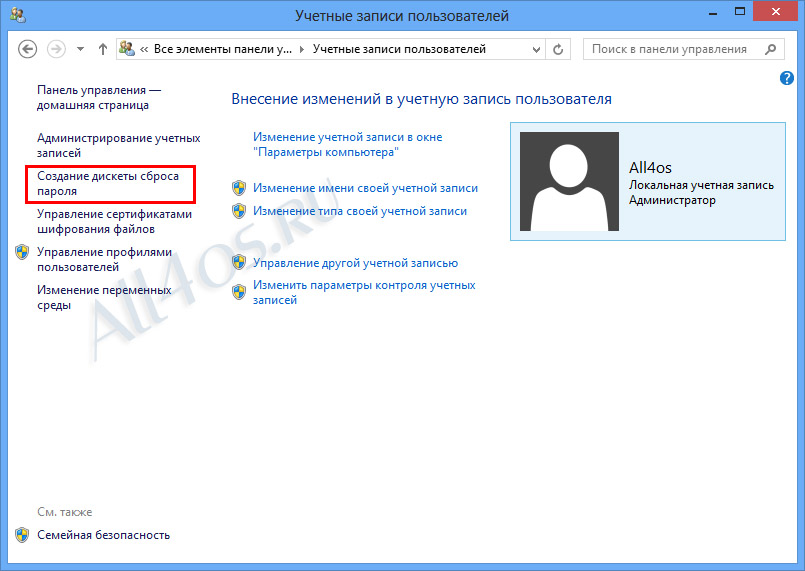
Task: Expand address bar history dropdown chevron
Action: [x=536, y=50]
